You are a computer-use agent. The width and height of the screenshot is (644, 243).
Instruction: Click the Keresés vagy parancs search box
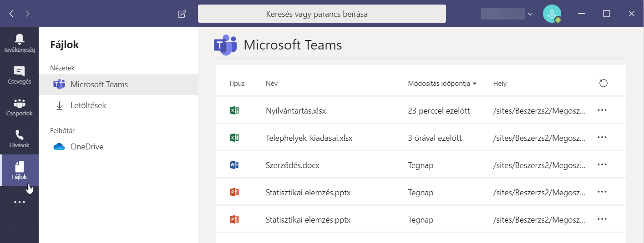(322, 14)
